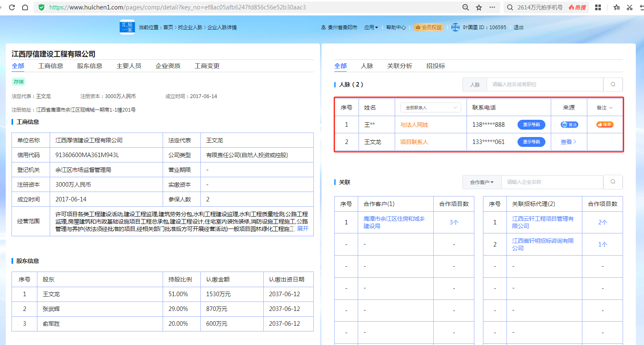Go to 找企业人脉 in breadcrumb
The height and width of the screenshot is (345, 644).
[x=190, y=27]
